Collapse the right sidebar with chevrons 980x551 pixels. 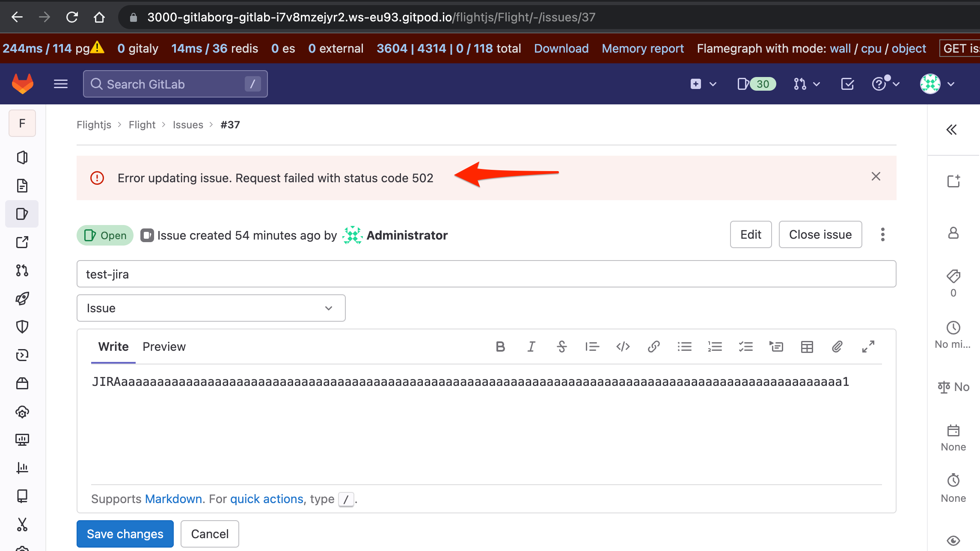[951, 130]
